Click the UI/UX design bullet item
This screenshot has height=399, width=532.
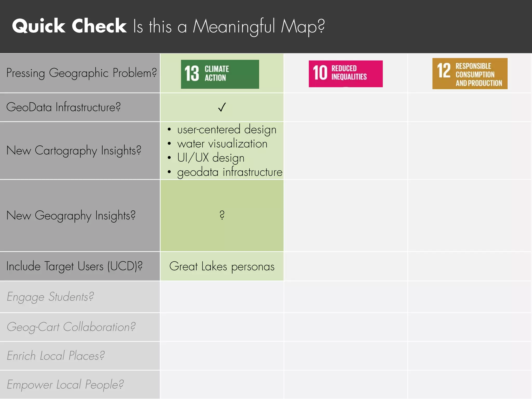(x=211, y=158)
